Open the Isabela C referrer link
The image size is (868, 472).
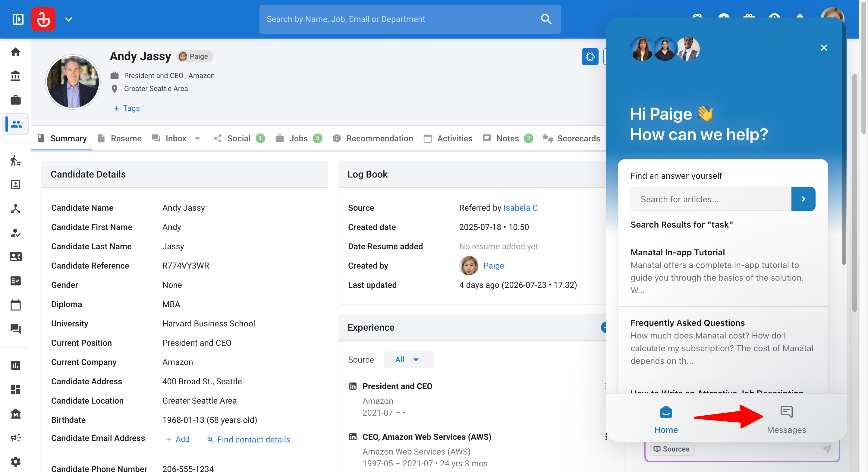point(520,208)
